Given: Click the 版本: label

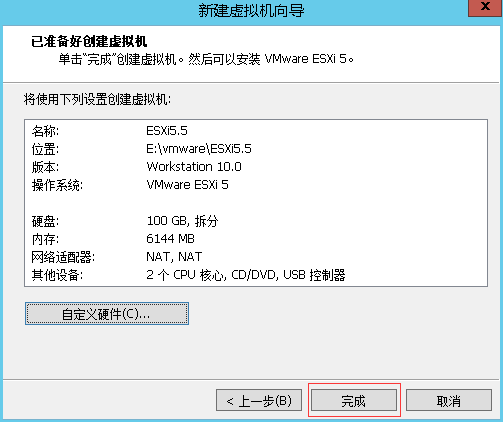Looking at the screenshot, I should [x=45, y=167].
